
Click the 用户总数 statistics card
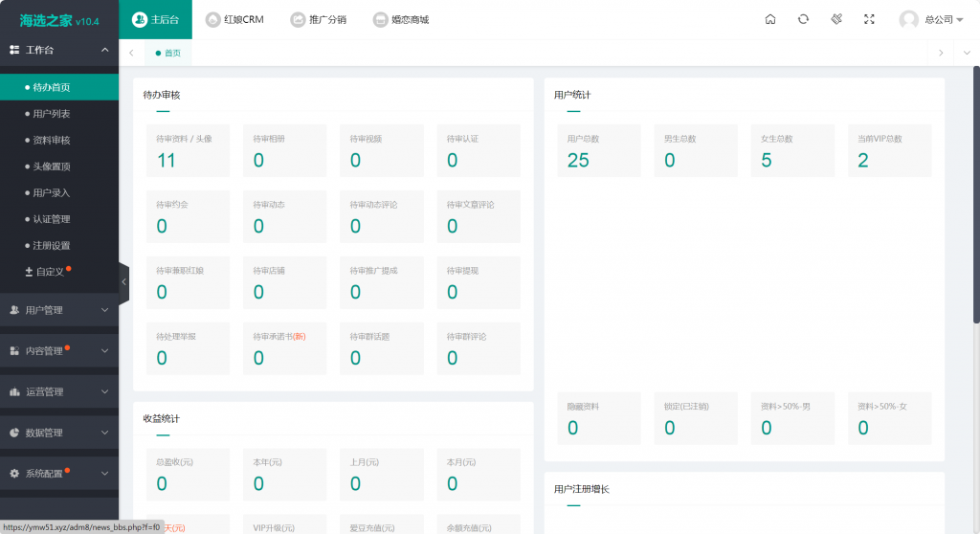click(x=599, y=151)
